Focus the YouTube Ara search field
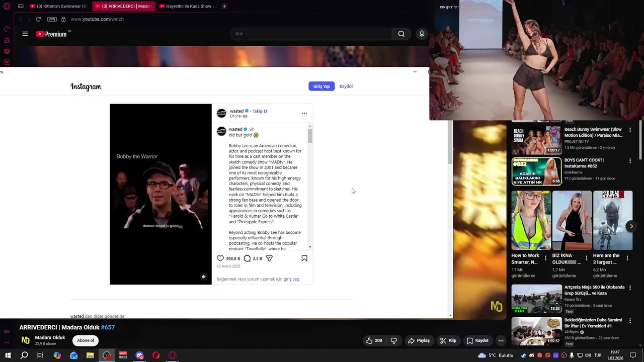The height and width of the screenshot is (362, 644). [x=311, y=34]
